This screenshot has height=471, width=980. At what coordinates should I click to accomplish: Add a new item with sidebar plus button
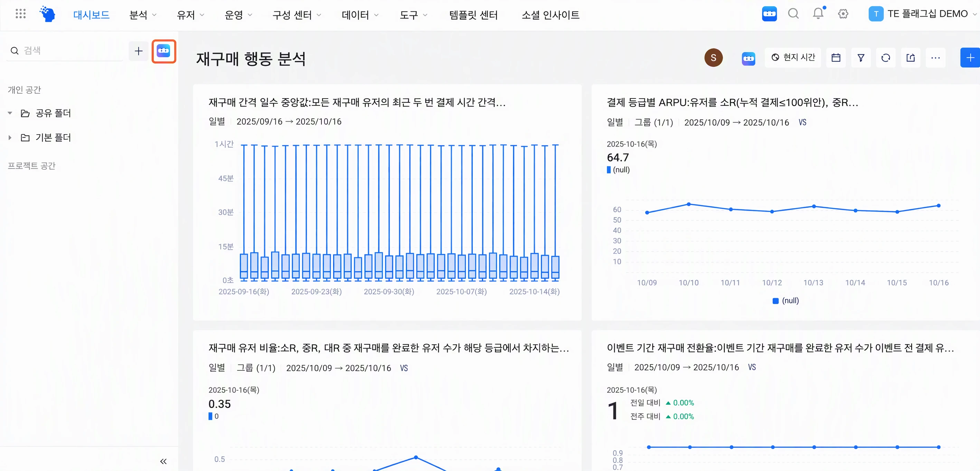(x=139, y=51)
